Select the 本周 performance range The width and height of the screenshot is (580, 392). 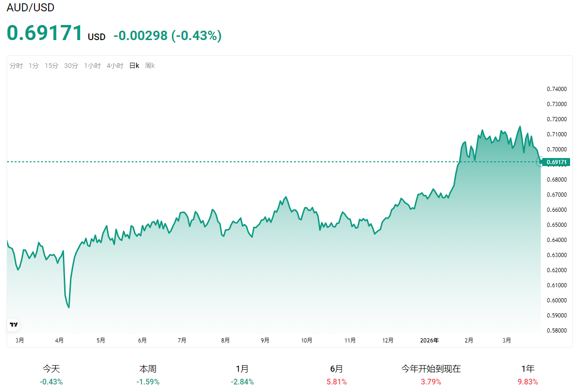(148, 375)
